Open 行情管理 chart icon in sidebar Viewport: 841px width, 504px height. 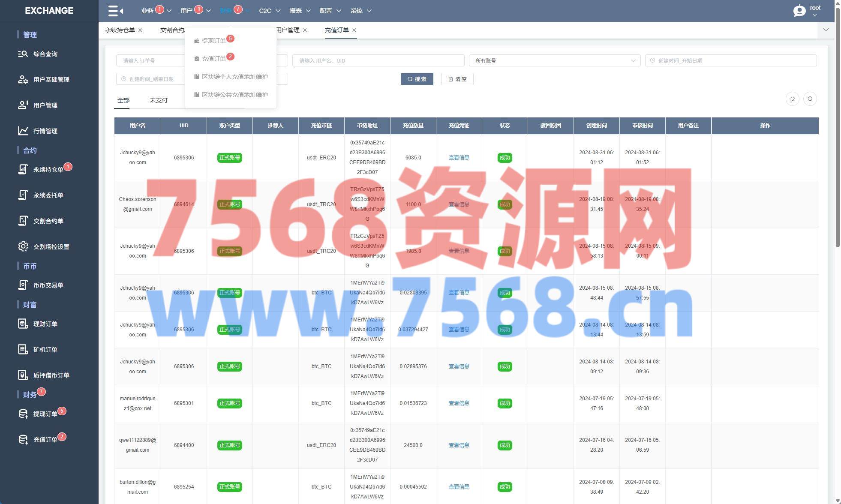tap(23, 131)
